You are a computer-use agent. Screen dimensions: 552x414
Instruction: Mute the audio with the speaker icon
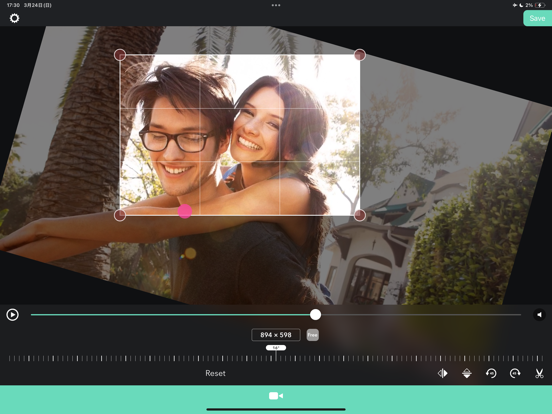tap(539, 314)
